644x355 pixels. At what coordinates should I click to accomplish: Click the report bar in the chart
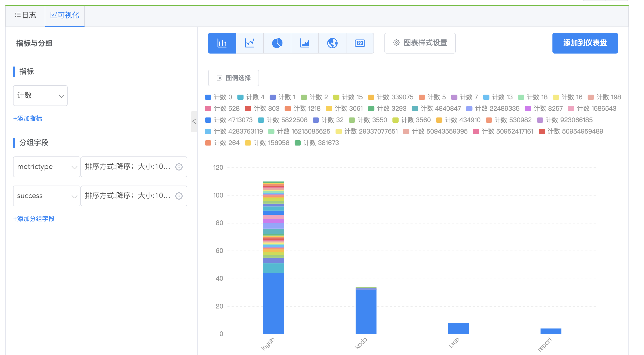pyautogui.click(x=551, y=331)
